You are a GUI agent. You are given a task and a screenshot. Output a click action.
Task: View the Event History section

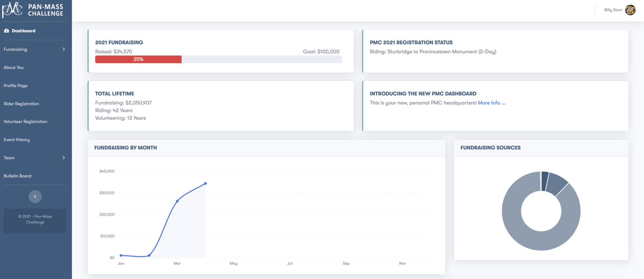[x=17, y=139]
